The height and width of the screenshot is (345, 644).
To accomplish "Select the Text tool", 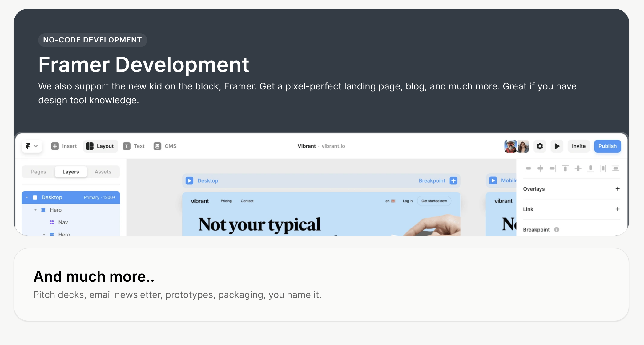I will coord(134,146).
